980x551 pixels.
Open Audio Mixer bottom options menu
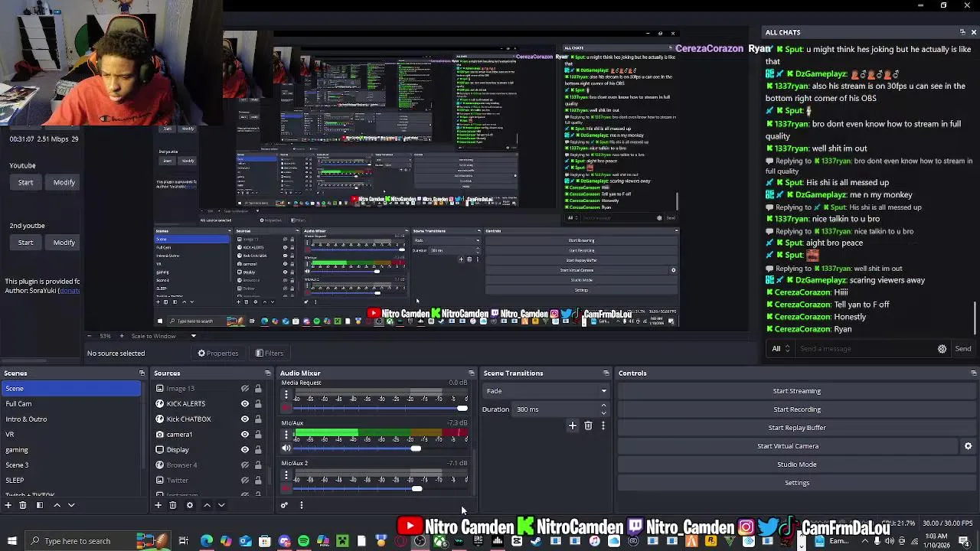click(x=302, y=505)
